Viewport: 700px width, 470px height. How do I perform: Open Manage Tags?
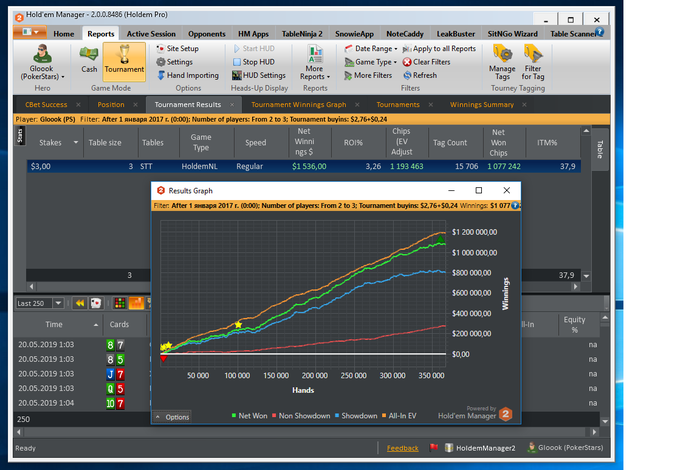(502, 62)
